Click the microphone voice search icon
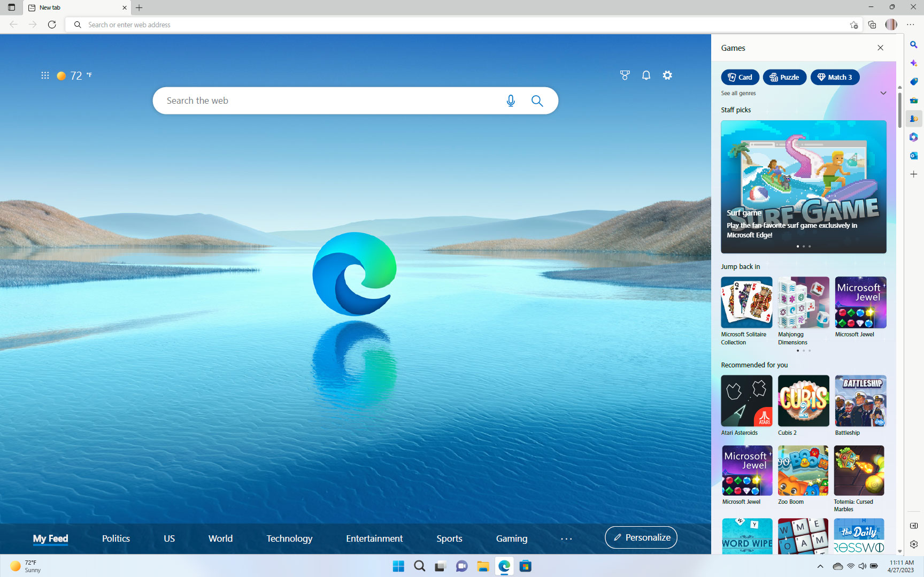 pos(511,101)
